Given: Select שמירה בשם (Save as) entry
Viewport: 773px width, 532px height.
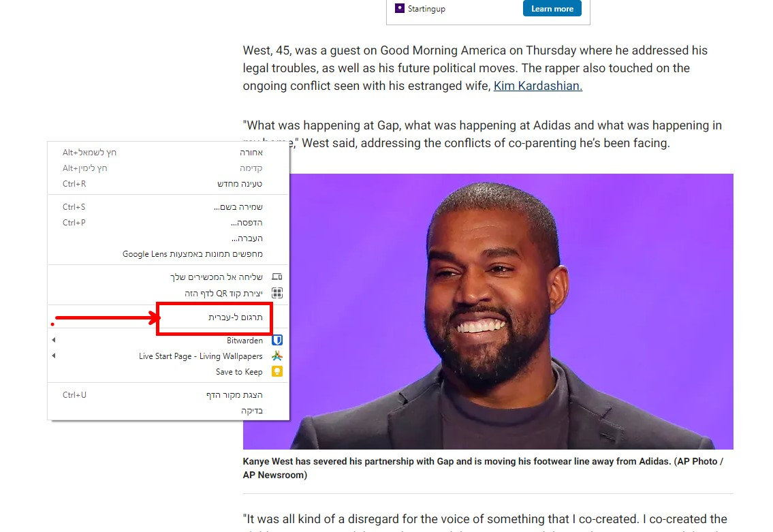Looking at the screenshot, I should pyautogui.click(x=168, y=207).
